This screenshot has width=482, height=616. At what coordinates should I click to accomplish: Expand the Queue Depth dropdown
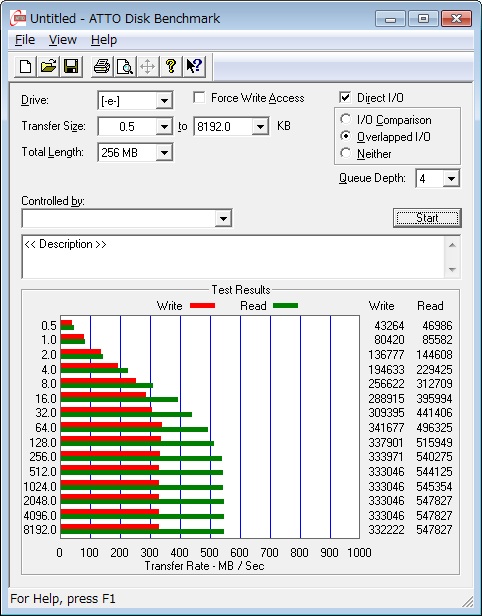[451, 179]
